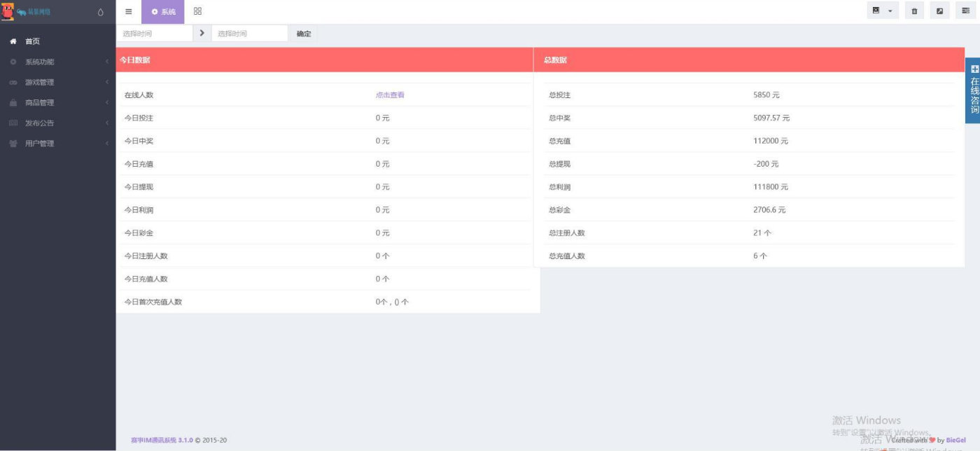Open 发布公告 via its newspaper icon
Screen dimensions: 980x451
pos(12,123)
